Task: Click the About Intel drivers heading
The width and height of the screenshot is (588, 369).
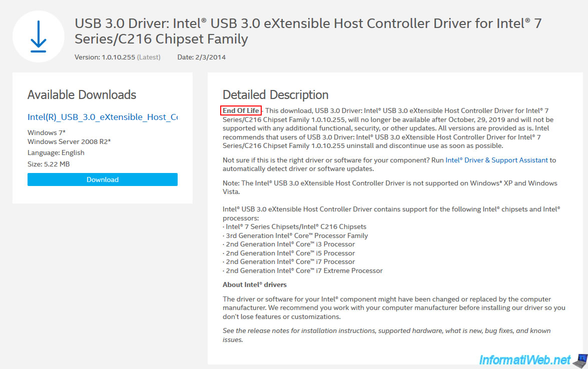Action: pos(255,284)
